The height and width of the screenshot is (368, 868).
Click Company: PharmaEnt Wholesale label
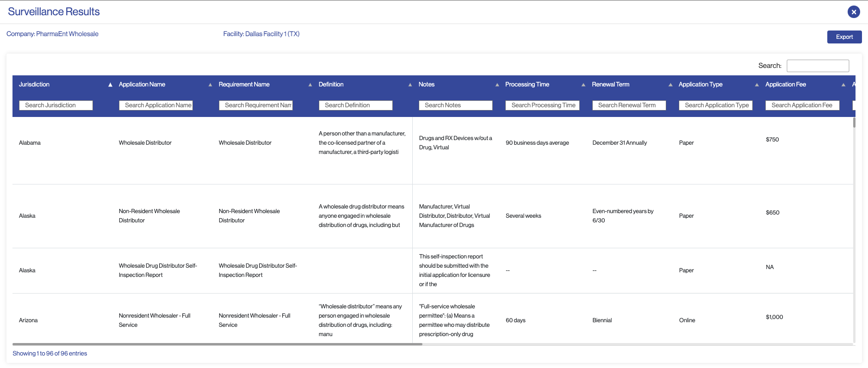pyautogui.click(x=52, y=34)
